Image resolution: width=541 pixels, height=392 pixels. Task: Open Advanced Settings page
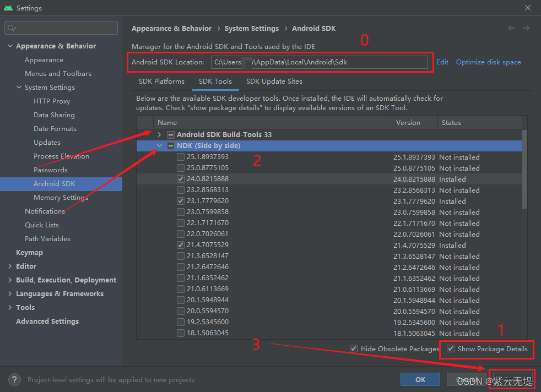pos(47,322)
